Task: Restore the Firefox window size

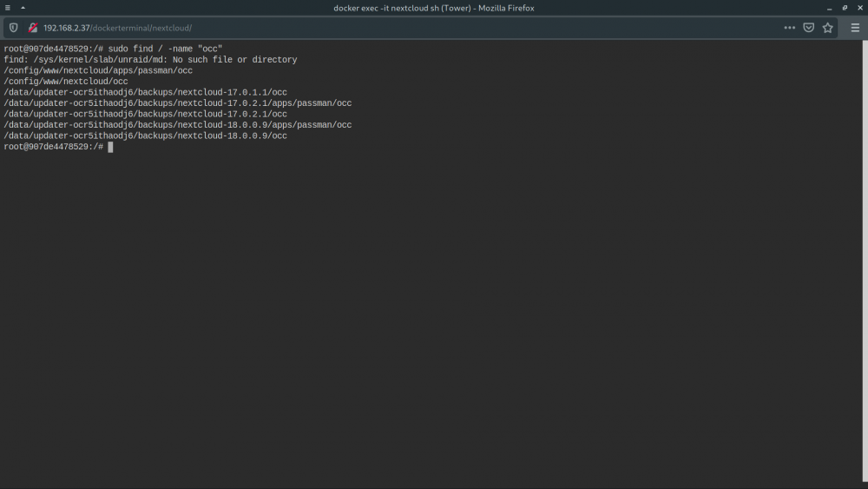Action: [x=845, y=8]
